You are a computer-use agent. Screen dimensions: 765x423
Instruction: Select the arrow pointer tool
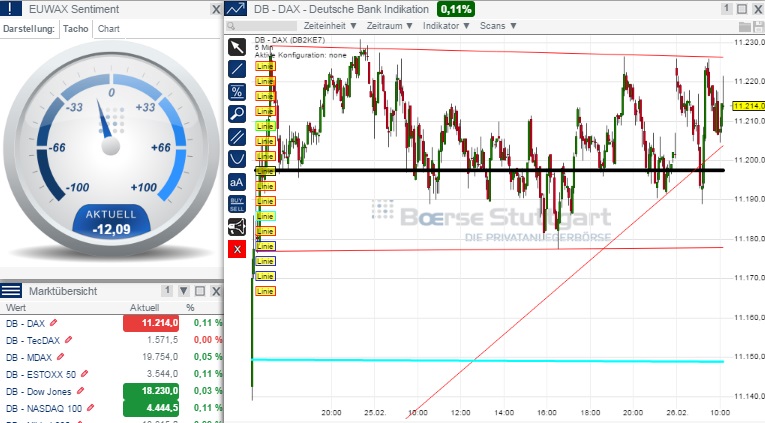pyautogui.click(x=237, y=47)
